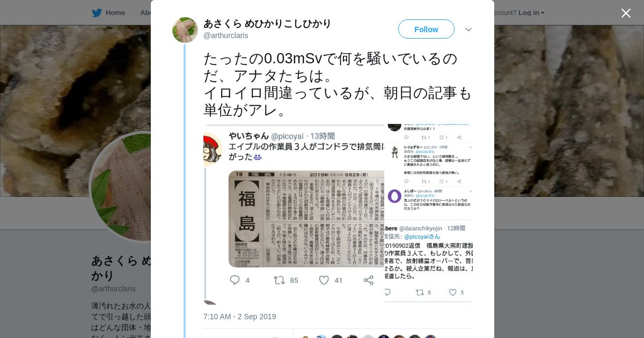Click retweet icon showing 8
Viewport: 644px width, 338px height.
pos(420,292)
